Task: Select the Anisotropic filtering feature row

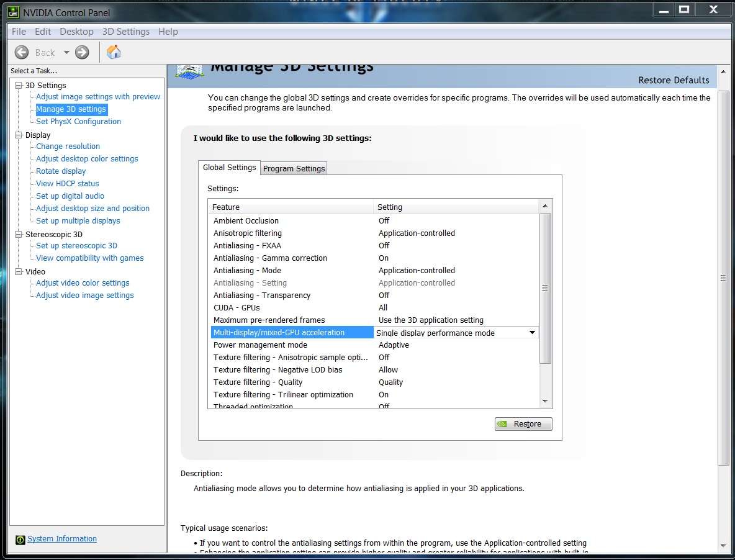Action: point(374,233)
